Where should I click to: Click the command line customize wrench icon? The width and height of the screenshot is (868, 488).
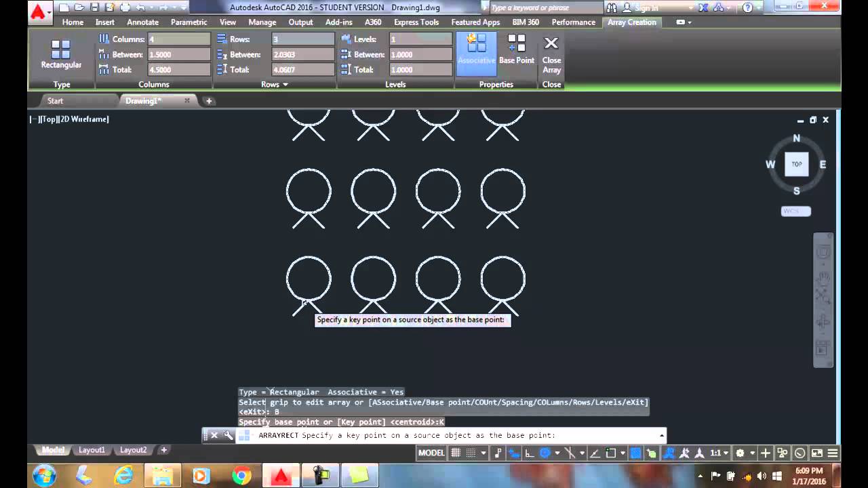point(229,435)
